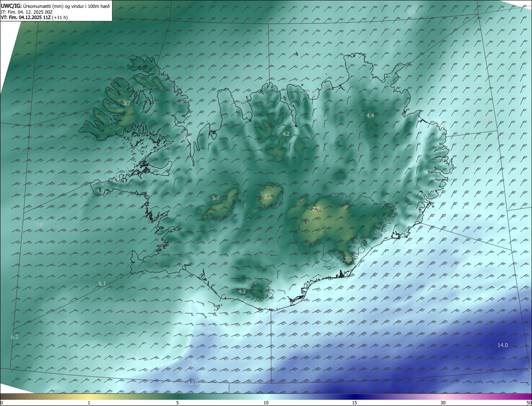Click the 3.1 value on Hofsjökull glacier

coord(267,196)
